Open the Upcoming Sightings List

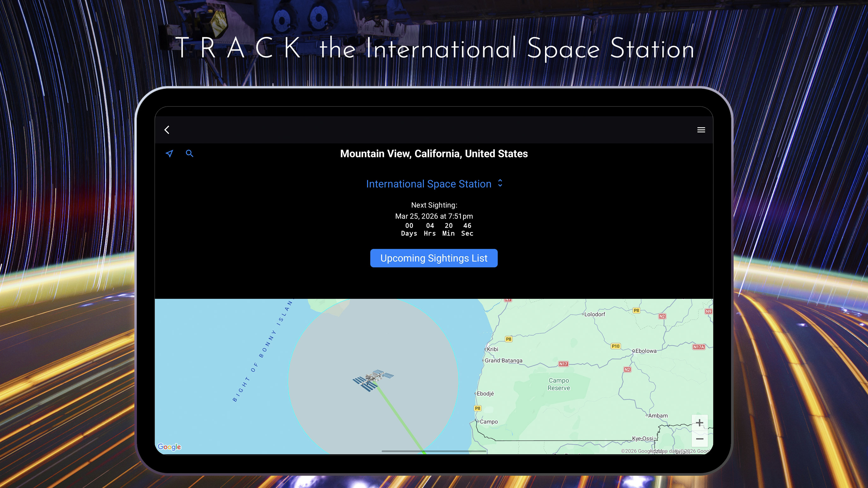434,258
